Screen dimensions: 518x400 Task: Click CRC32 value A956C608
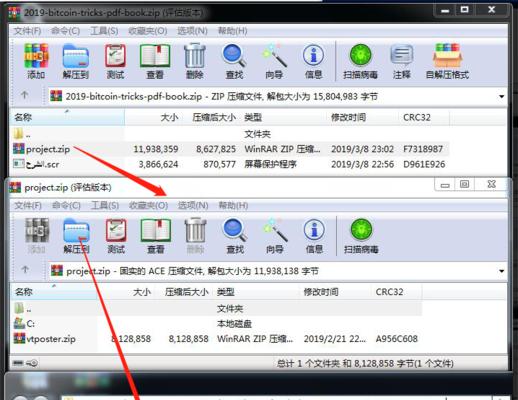point(397,339)
